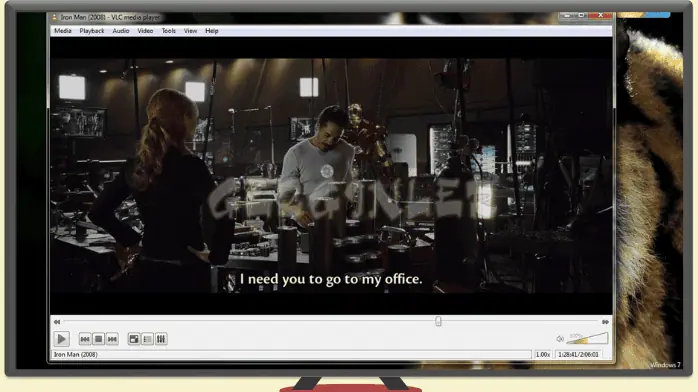698x392 pixels.
Task: Open the View menu
Action: point(190,31)
